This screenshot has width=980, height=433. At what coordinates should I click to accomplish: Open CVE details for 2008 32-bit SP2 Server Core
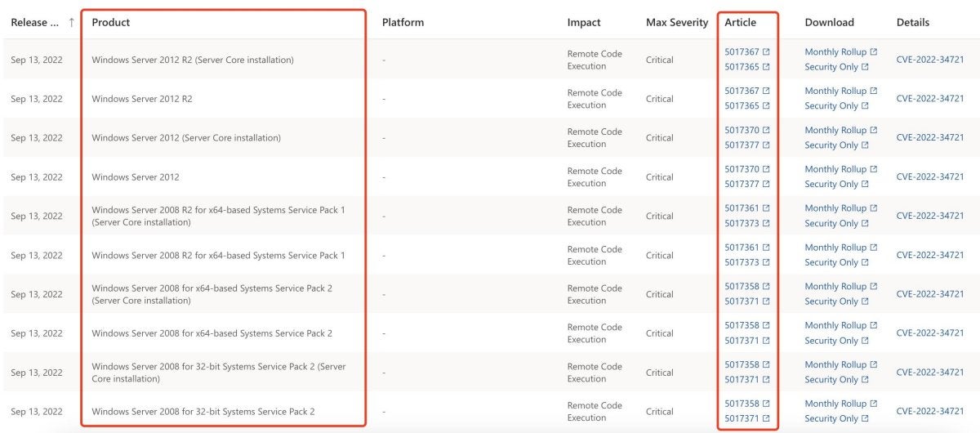[x=930, y=373]
